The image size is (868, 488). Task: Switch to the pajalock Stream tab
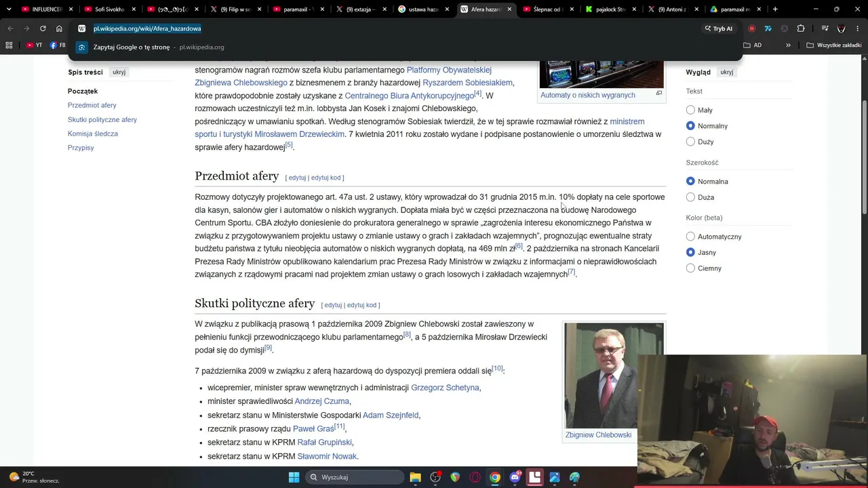point(610,9)
